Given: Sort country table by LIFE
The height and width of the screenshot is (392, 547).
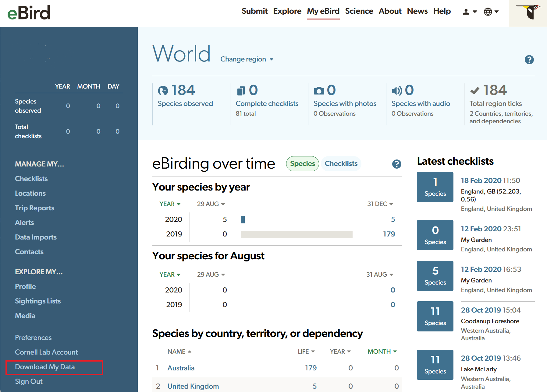Looking at the screenshot, I should [306, 352].
